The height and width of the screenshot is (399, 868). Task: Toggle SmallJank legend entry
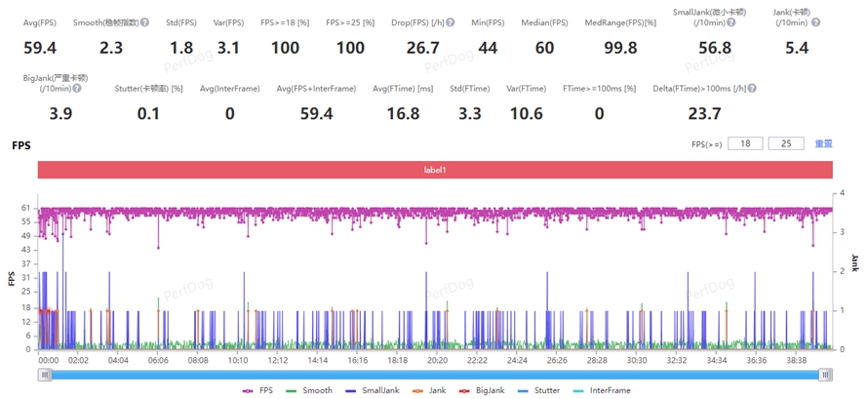coord(371,390)
